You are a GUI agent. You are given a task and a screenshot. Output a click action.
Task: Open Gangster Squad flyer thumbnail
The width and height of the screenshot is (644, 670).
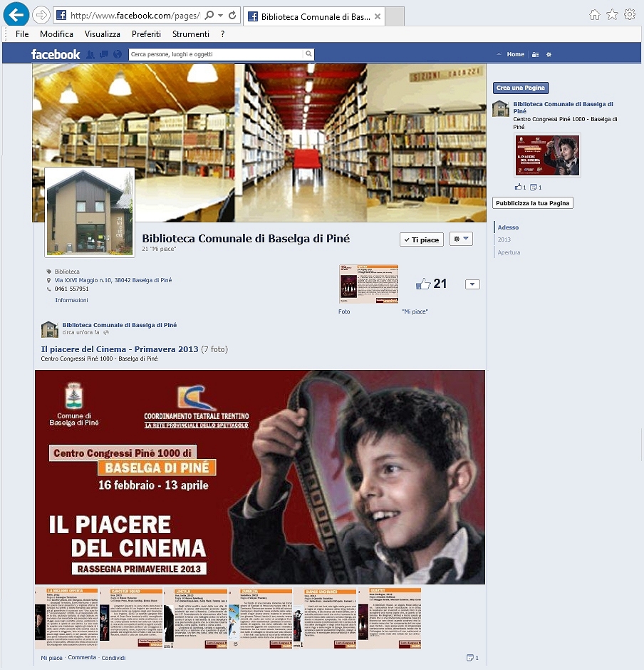130,618
